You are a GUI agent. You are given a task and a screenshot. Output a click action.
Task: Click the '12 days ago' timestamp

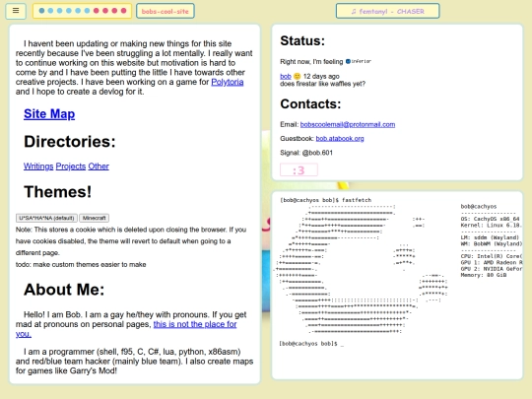pos(321,76)
